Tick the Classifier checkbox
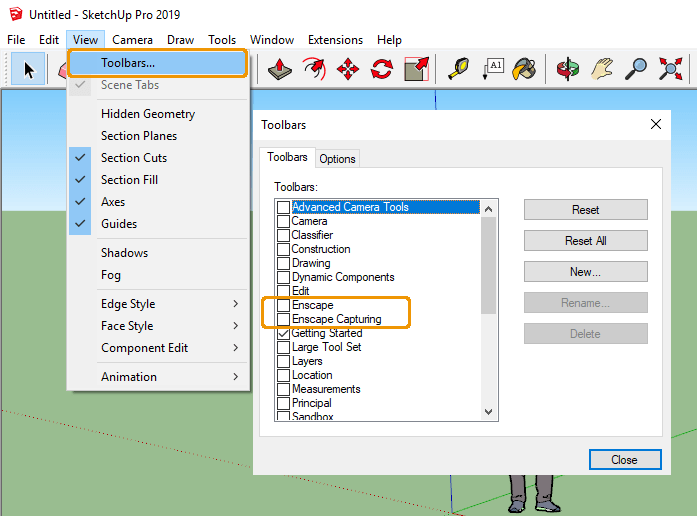697x516 pixels. (283, 235)
